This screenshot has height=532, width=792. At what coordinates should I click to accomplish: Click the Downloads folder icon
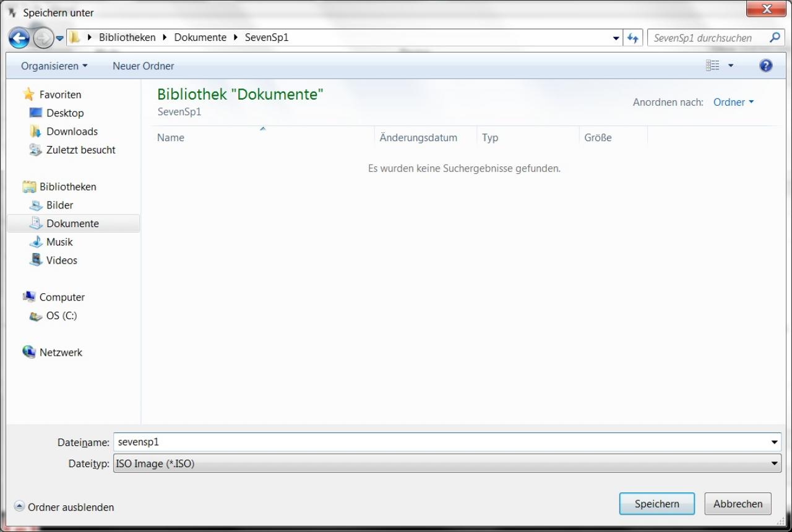(36, 131)
